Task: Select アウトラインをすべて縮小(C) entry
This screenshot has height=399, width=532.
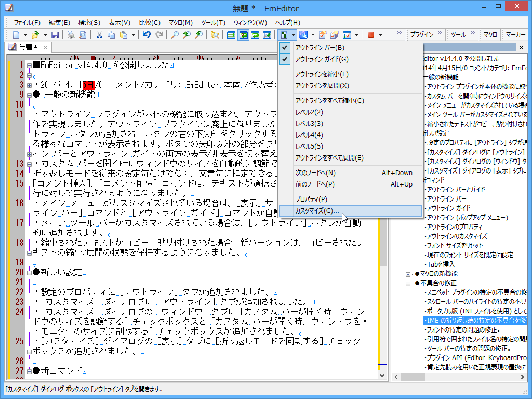Action: tap(351, 101)
